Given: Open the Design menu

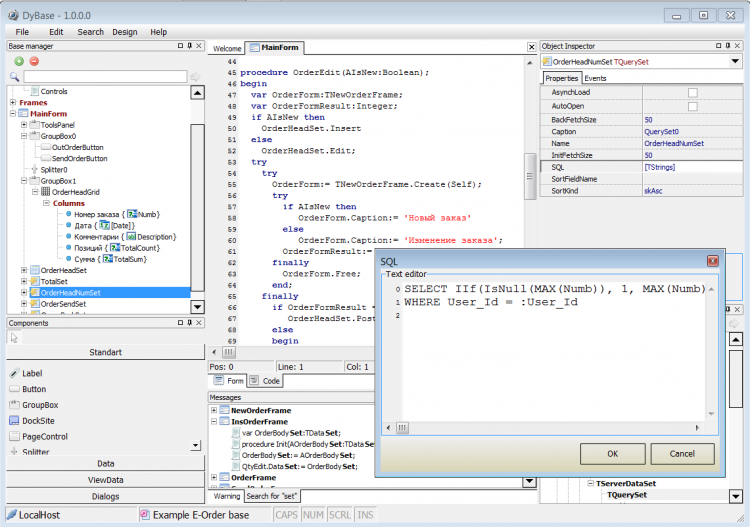Looking at the screenshot, I should click(x=125, y=32).
